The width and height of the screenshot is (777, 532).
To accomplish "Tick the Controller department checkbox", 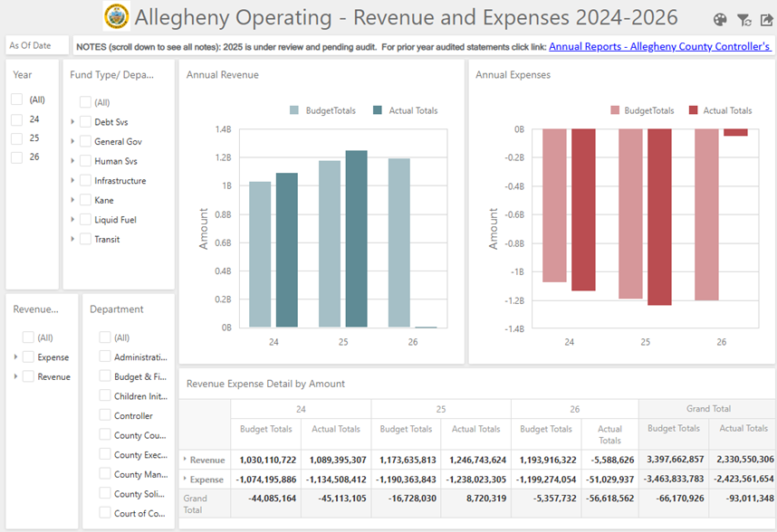I will (x=104, y=415).
